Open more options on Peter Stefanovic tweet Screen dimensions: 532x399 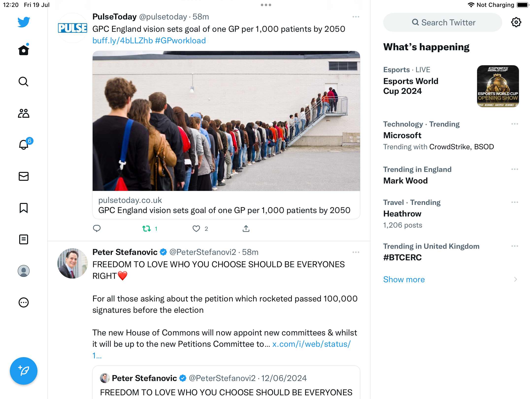point(356,252)
